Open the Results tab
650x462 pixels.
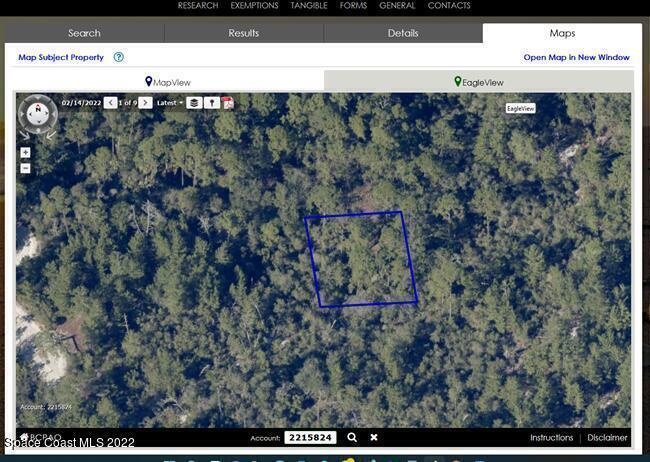point(243,33)
